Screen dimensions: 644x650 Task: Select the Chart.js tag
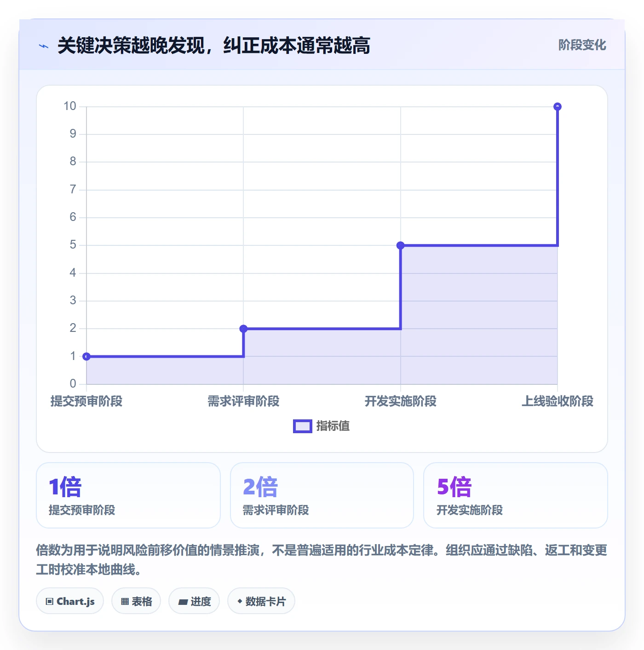pyautogui.click(x=70, y=601)
